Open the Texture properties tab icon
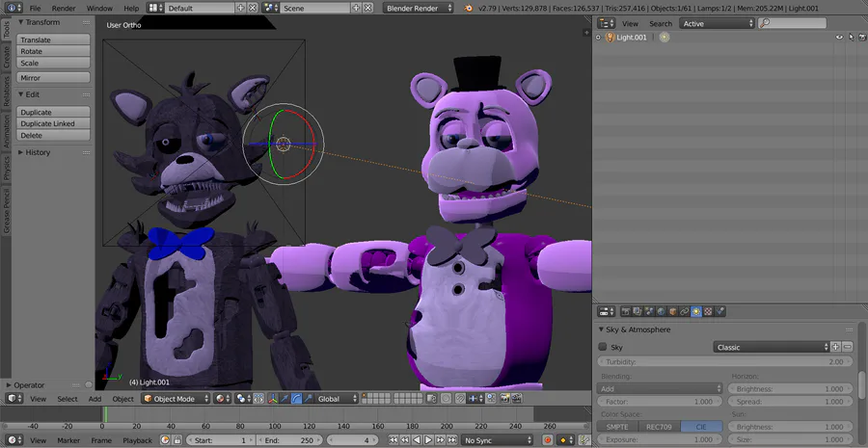Image resolution: width=868 pixels, height=448 pixels. click(708, 312)
